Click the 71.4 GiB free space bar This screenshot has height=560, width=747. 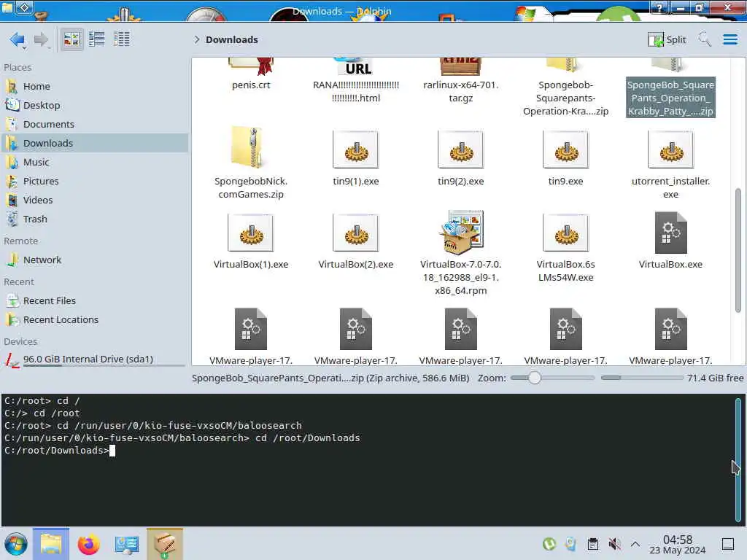click(642, 378)
